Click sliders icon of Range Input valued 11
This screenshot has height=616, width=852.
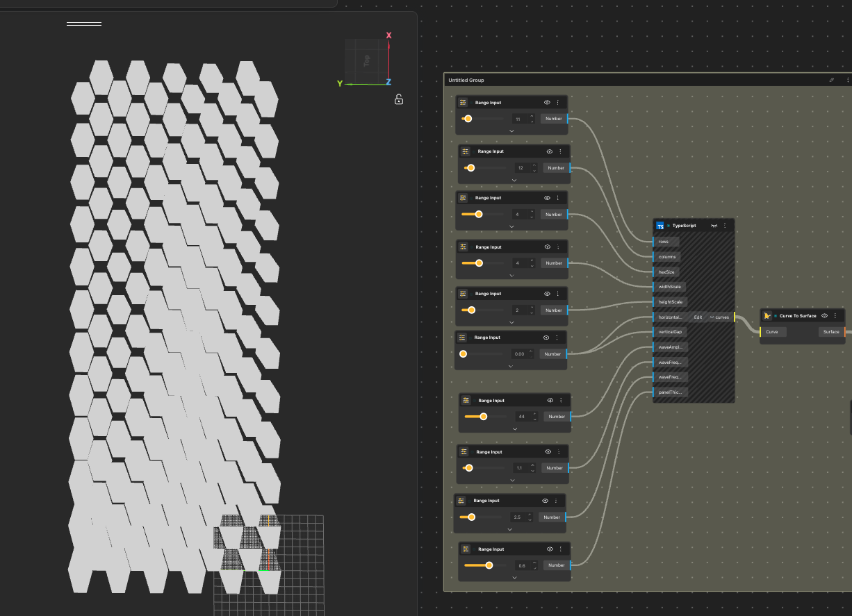pos(464,103)
